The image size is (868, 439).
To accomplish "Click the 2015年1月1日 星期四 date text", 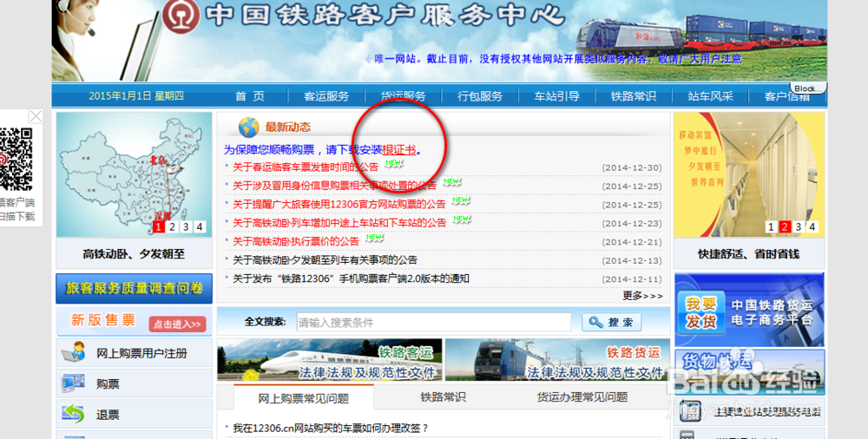I will [136, 95].
